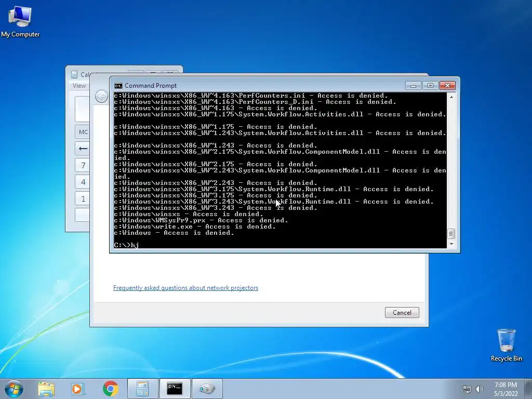Maximize the Command Prompt window
532x399 pixels.
coord(430,86)
